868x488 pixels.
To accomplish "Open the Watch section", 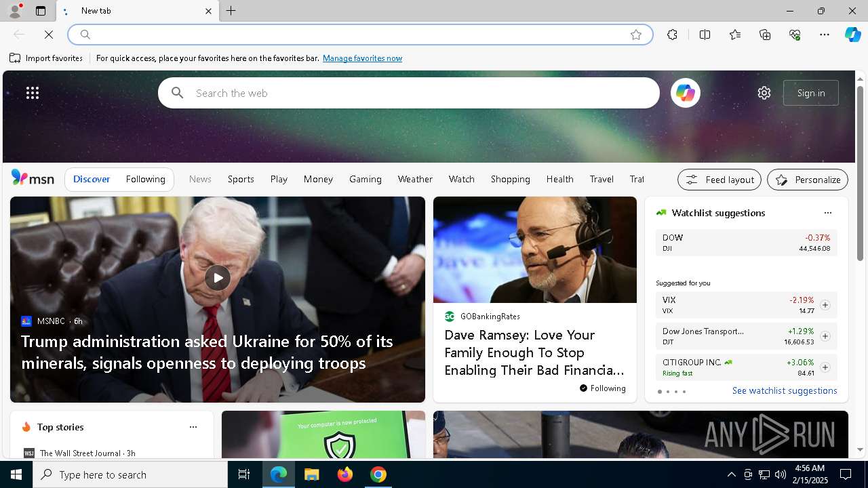I will [x=461, y=179].
